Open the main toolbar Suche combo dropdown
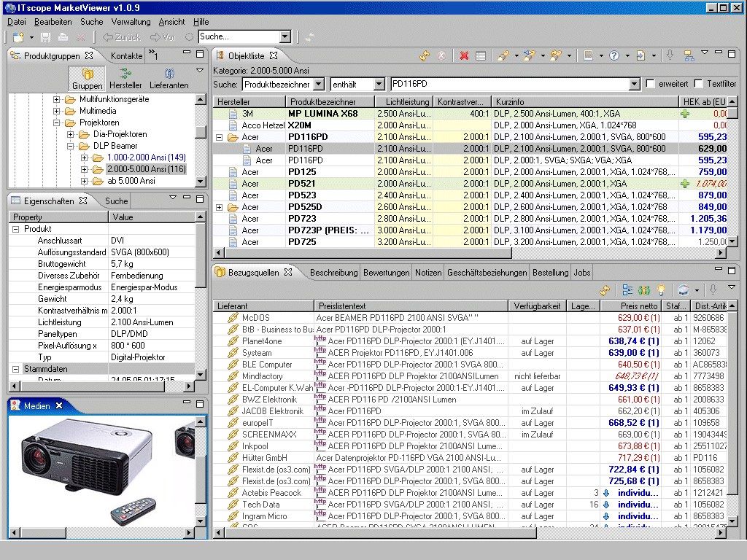This screenshot has height=560, width=747. tap(285, 36)
